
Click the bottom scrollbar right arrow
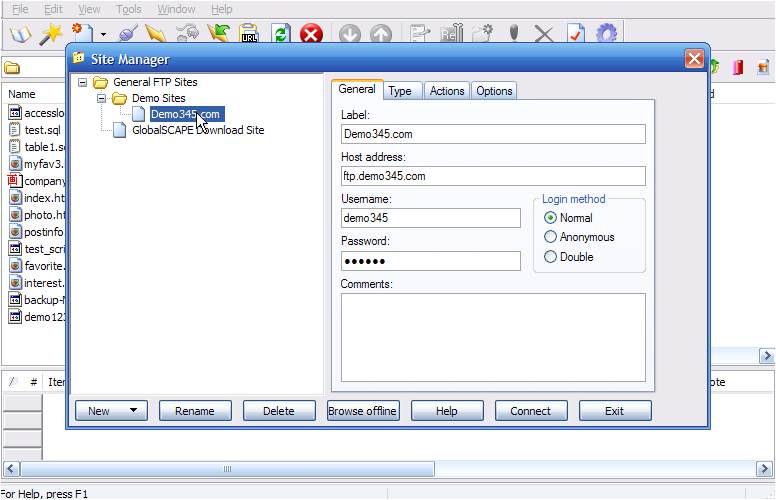point(765,469)
